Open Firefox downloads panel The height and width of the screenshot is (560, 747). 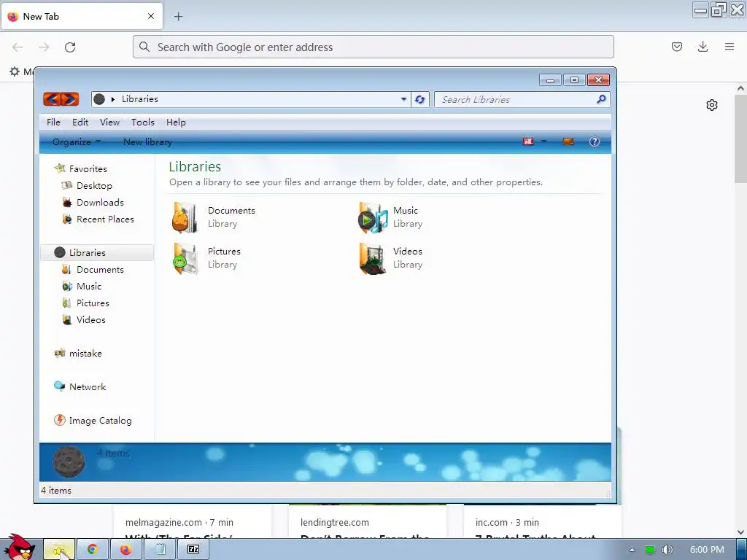pos(703,47)
